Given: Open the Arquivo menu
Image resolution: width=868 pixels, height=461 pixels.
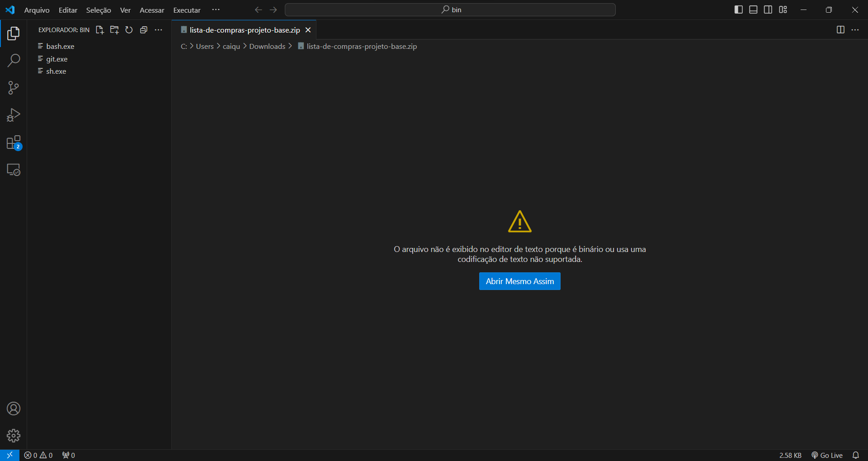Looking at the screenshot, I should [x=37, y=10].
